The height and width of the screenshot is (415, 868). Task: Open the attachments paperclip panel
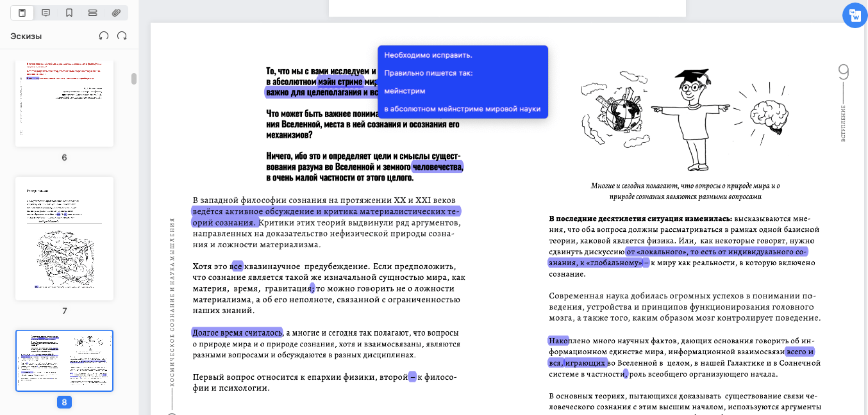(x=116, y=13)
